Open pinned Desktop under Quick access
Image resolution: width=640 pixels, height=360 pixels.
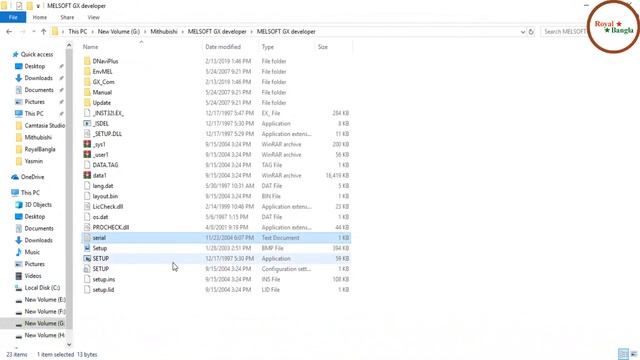[35, 66]
